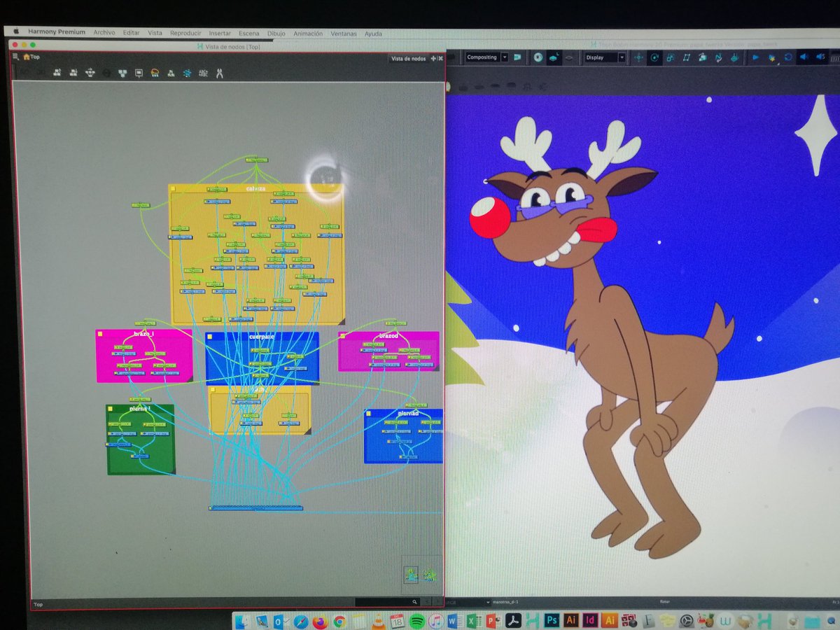Open Spotify from the Dock
840x630 pixels.
point(417,621)
